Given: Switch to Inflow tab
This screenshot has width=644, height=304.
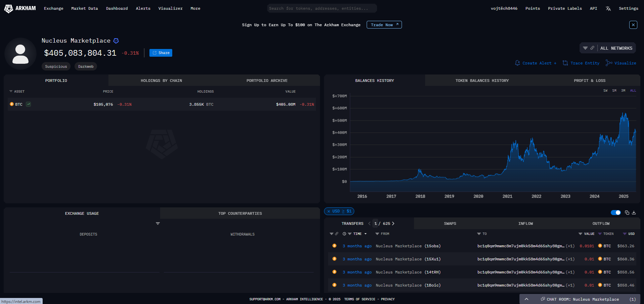Looking at the screenshot, I should pos(525,223).
